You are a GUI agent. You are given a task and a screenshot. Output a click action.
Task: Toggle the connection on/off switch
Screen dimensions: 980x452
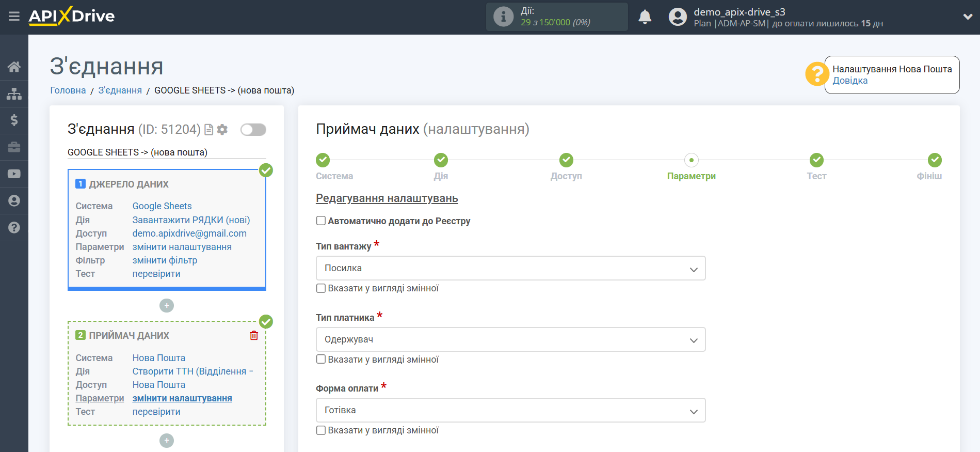[253, 130]
